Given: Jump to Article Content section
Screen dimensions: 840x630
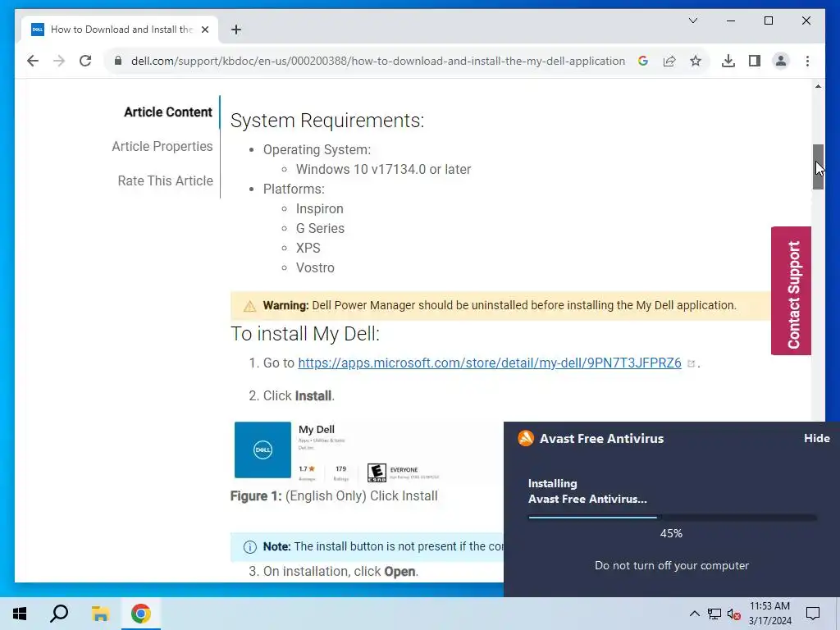Looking at the screenshot, I should [x=168, y=112].
